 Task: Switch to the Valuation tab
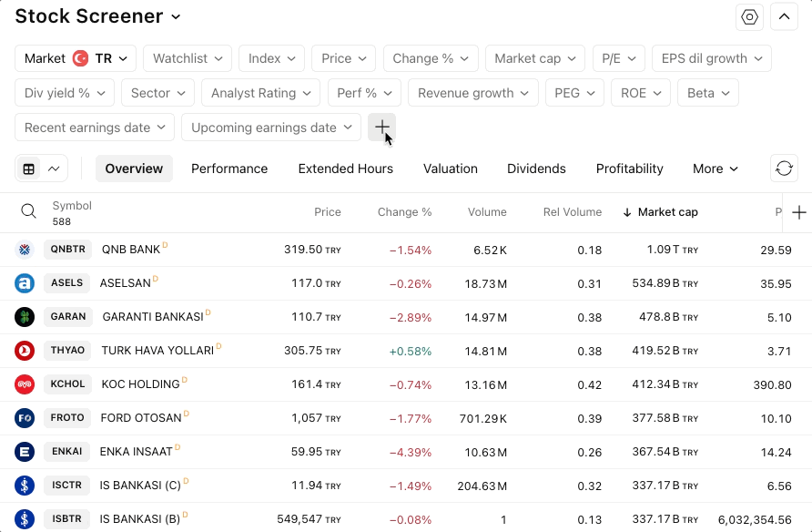point(451,169)
